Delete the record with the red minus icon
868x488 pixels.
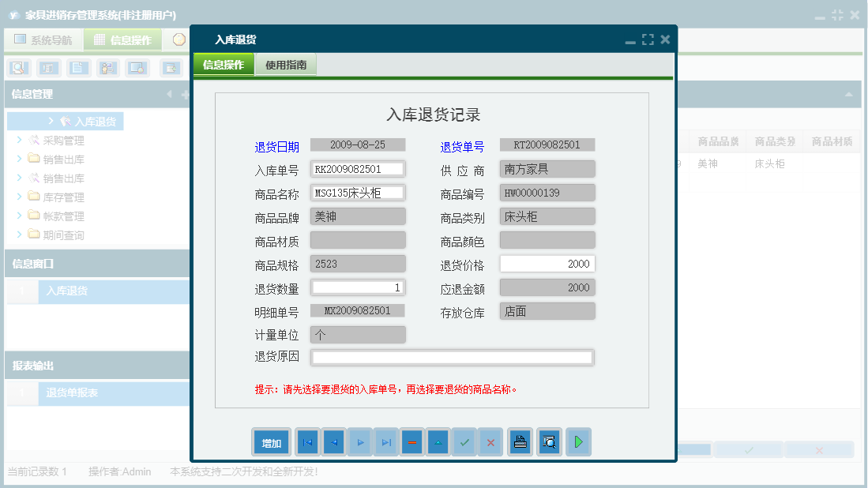(411, 441)
